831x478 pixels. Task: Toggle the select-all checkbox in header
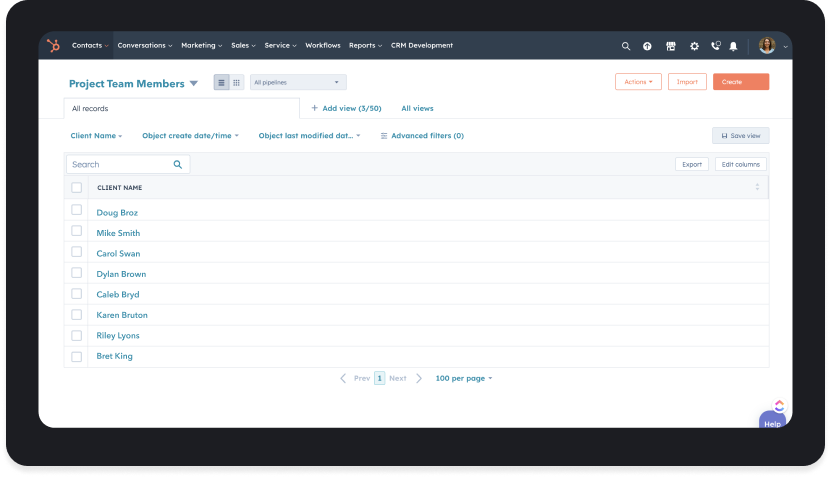[x=77, y=187]
